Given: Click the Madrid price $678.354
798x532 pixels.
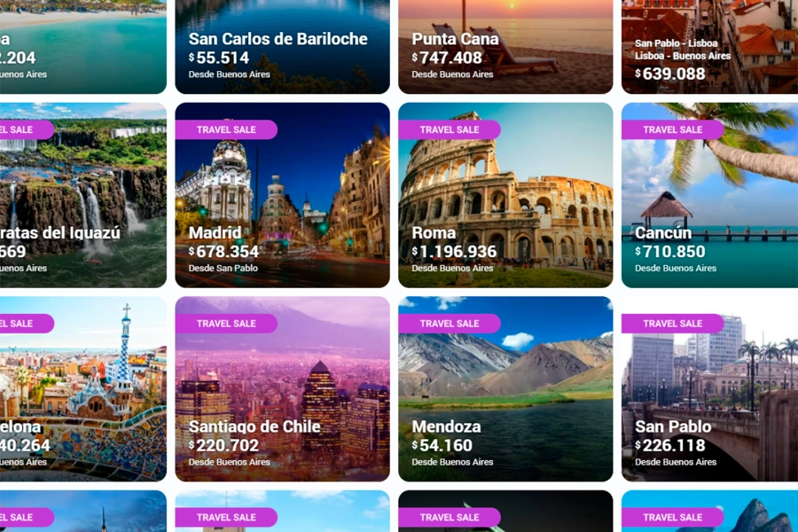Looking at the screenshot, I should [224, 252].
